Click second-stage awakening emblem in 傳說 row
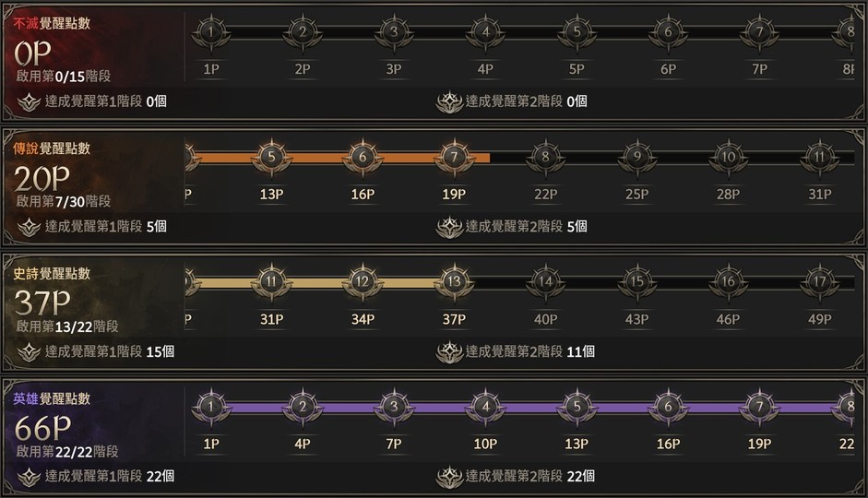This screenshot has width=868, height=498. coord(449,227)
